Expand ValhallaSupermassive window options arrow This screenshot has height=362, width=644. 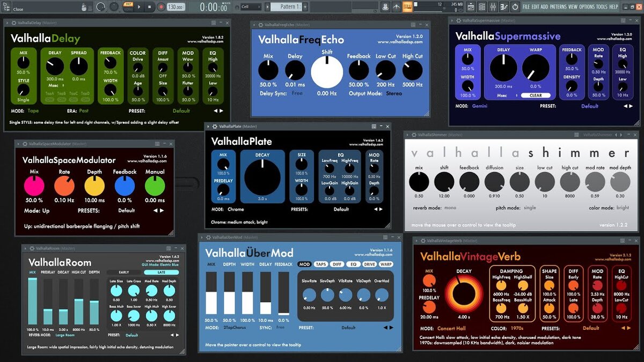point(452,20)
